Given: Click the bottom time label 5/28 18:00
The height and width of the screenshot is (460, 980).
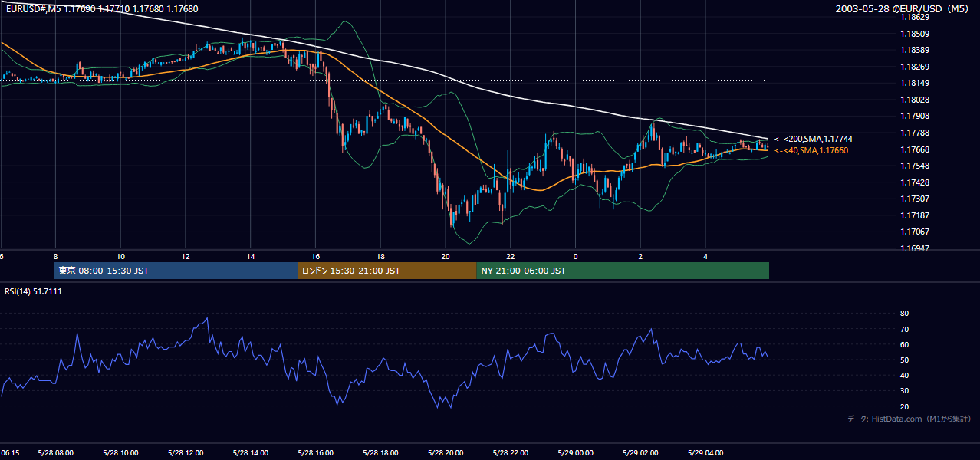Looking at the screenshot, I should point(381,453).
